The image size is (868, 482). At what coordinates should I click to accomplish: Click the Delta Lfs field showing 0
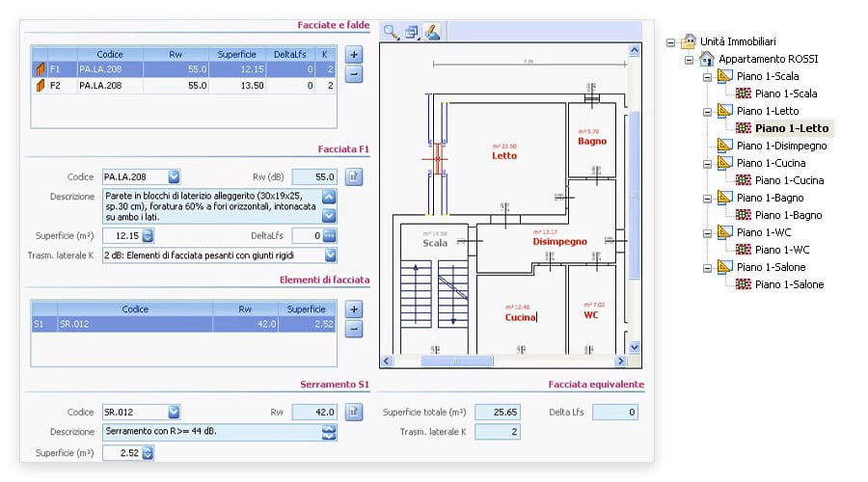[615, 412]
